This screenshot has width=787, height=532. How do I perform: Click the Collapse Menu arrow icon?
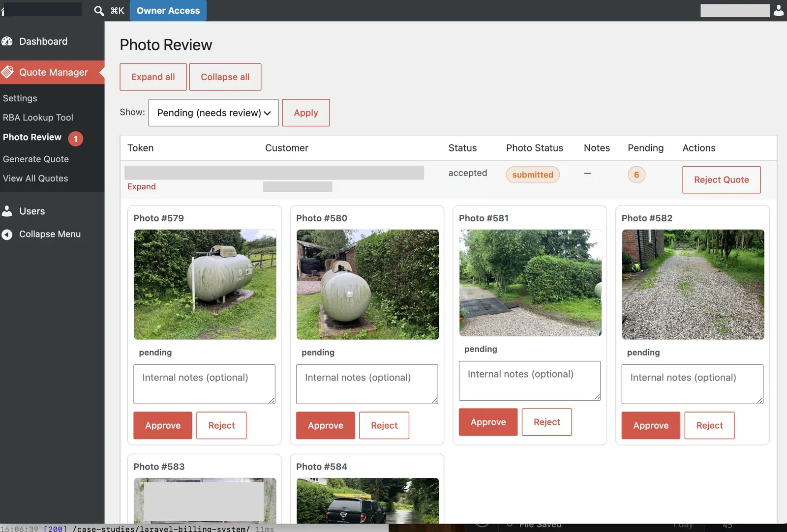tap(7, 235)
